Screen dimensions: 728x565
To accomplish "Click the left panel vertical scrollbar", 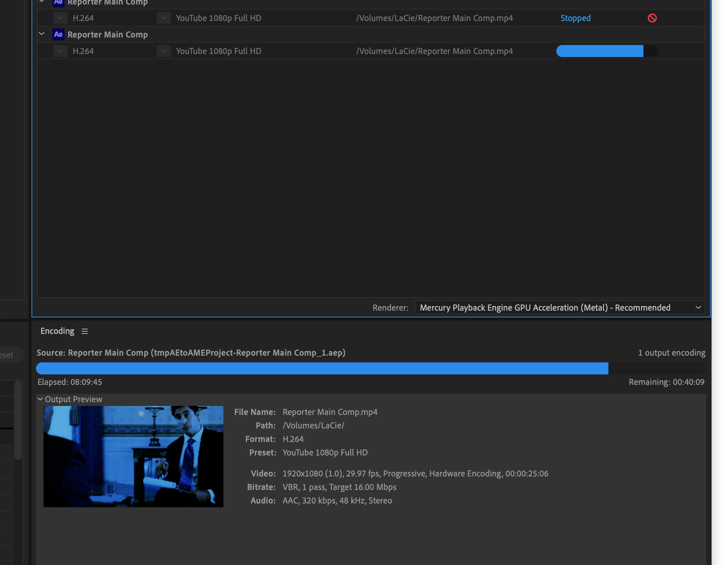I will [x=18, y=420].
